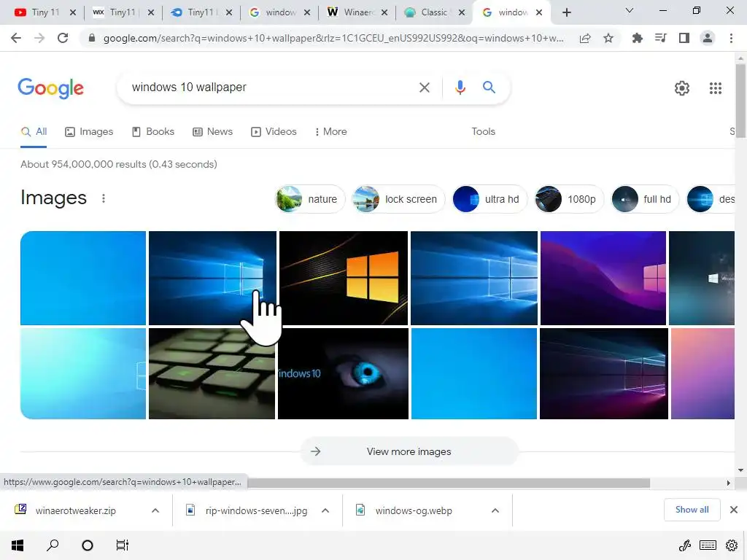Switch to the Books search tab
This screenshot has width=747, height=560.
(153, 131)
